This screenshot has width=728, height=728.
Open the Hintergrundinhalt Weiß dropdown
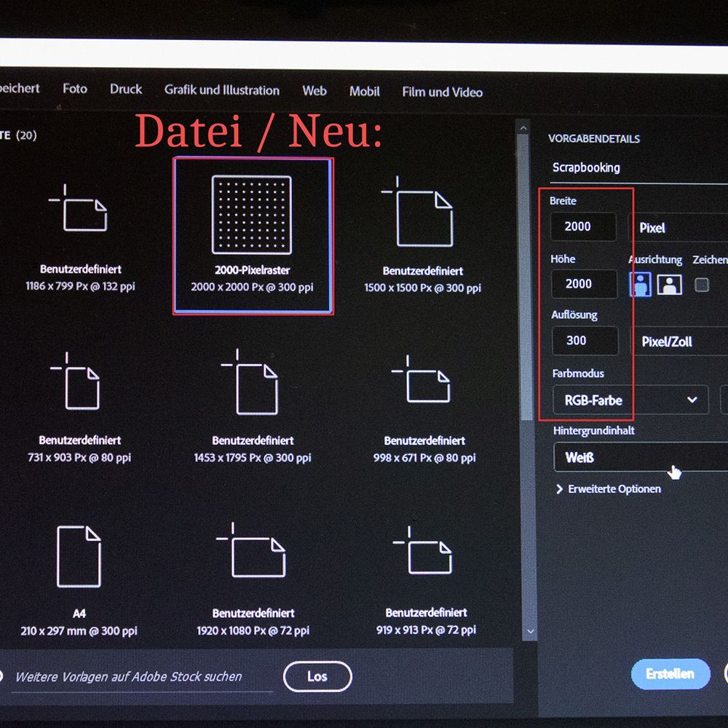(x=641, y=458)
